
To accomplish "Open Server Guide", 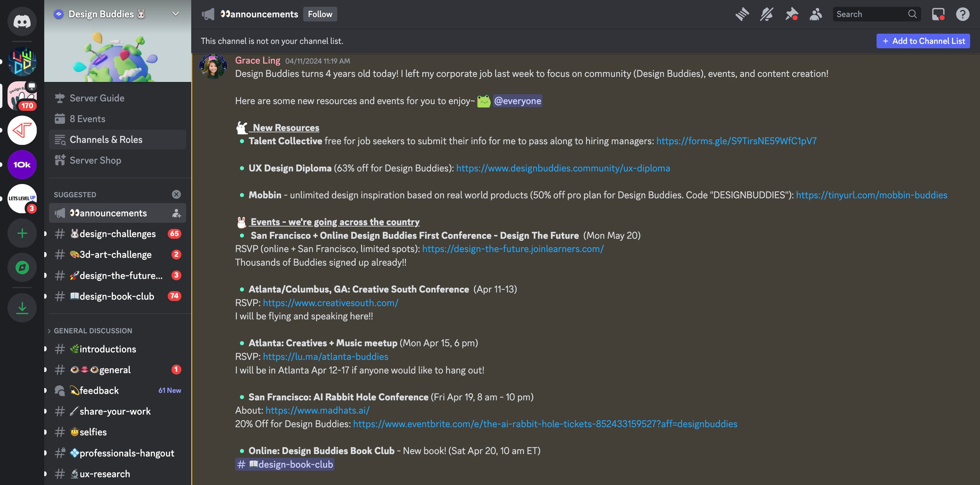I will [x=117, y=98].
